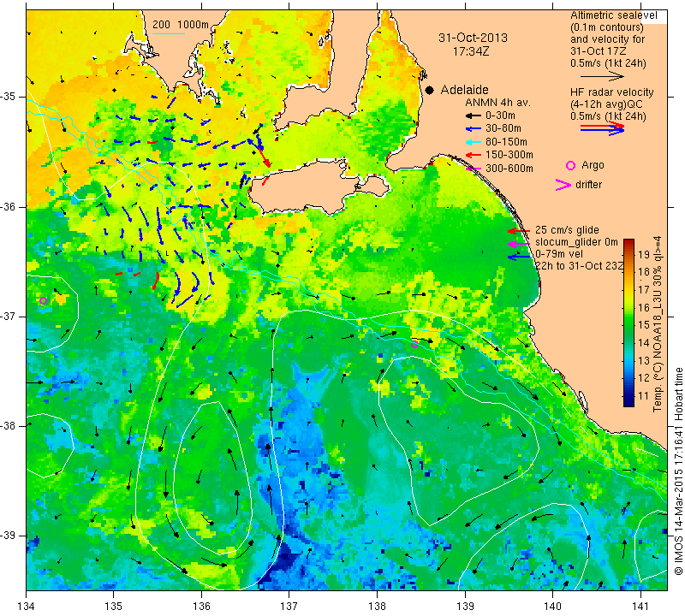Click the latitude axis label '-37'
The height and width of the screenshot is (616, 685).
tap(8, 316)
